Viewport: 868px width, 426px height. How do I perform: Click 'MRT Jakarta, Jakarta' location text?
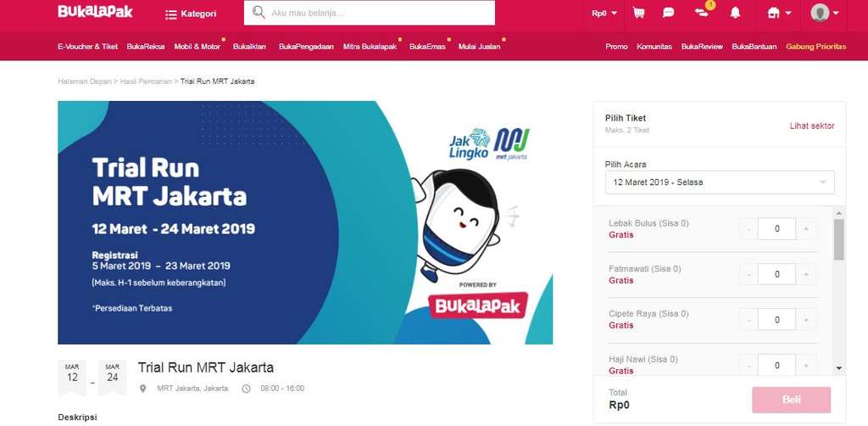tap(192, 389)
